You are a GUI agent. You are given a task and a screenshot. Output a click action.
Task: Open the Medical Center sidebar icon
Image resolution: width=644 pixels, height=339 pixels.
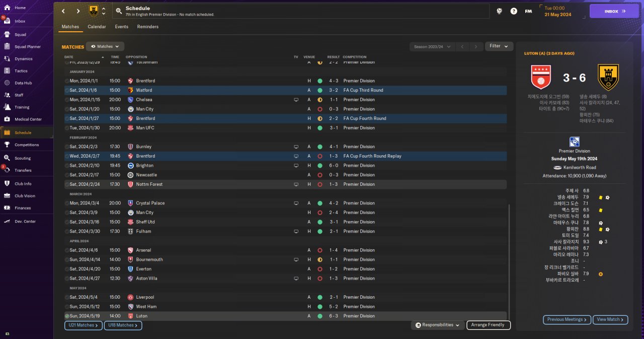[x=7, y=119]
